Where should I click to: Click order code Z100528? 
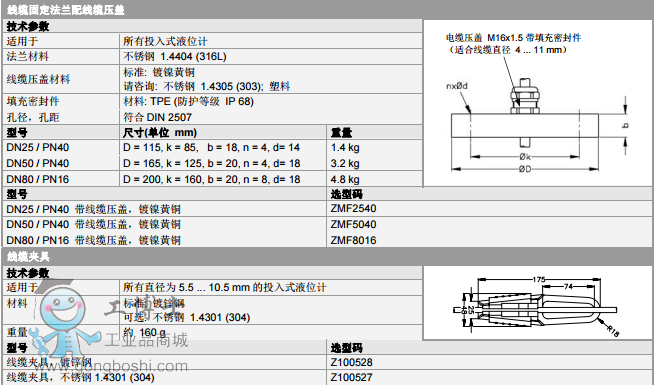(x=352, y=362)
